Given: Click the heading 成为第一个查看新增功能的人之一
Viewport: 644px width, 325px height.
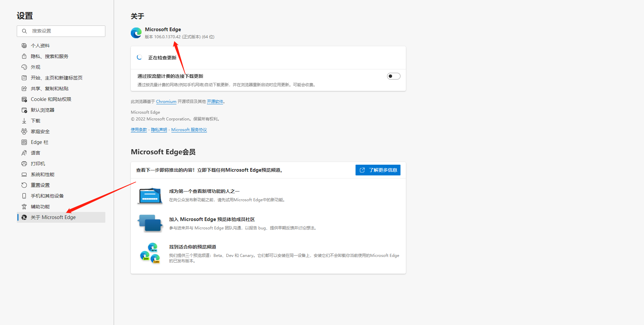Looking at the screenshot, I should pos(204,191).
